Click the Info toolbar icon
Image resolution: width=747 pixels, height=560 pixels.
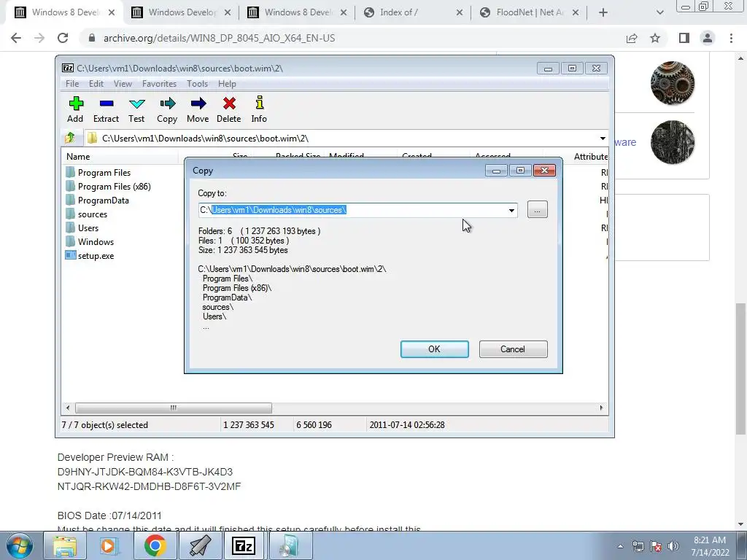(x=259, y=109)
